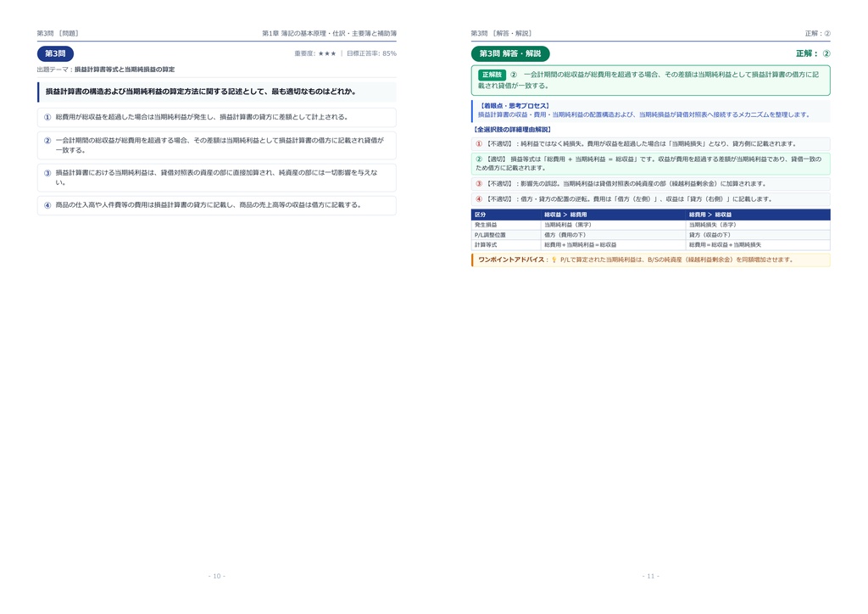Click the circled ③ marker in the explanation list
The image size is (868, 614).
(x=479, y=184)
